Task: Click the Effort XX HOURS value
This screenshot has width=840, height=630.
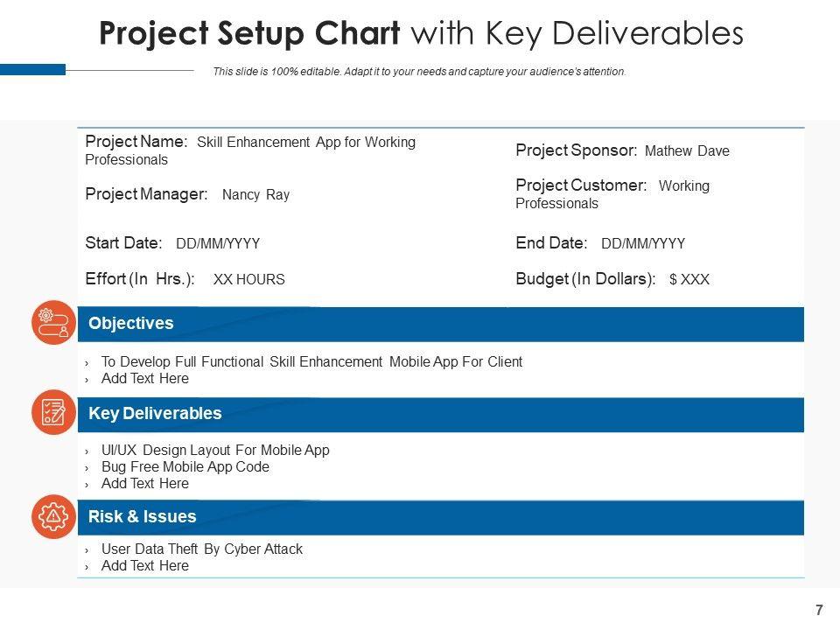Action: tap(248, 280)
